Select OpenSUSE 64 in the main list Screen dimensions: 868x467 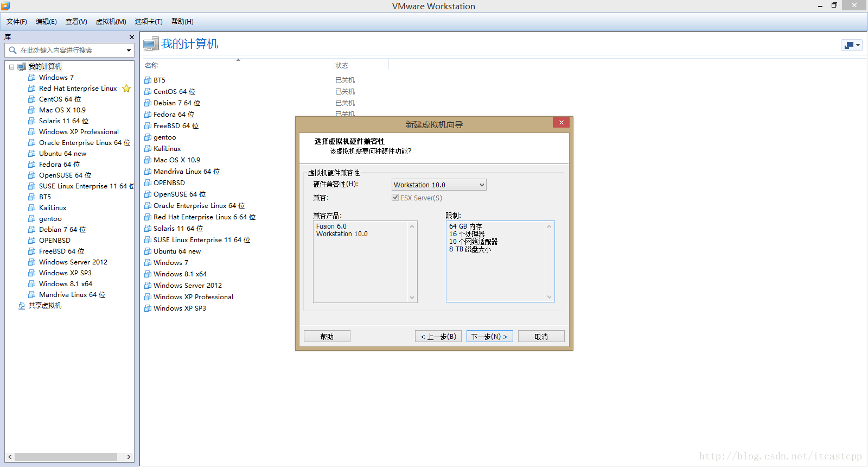point(180,194)
